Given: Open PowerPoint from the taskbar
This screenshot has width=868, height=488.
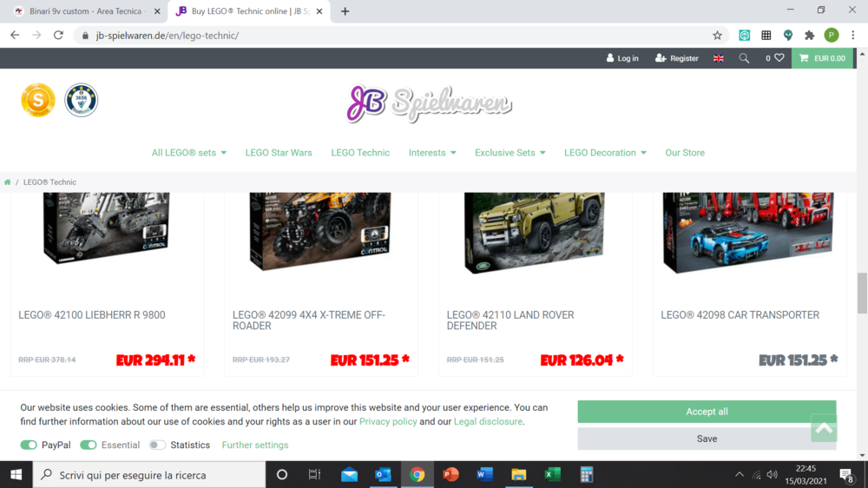Looking at the screenshot, I should [450, 475].
